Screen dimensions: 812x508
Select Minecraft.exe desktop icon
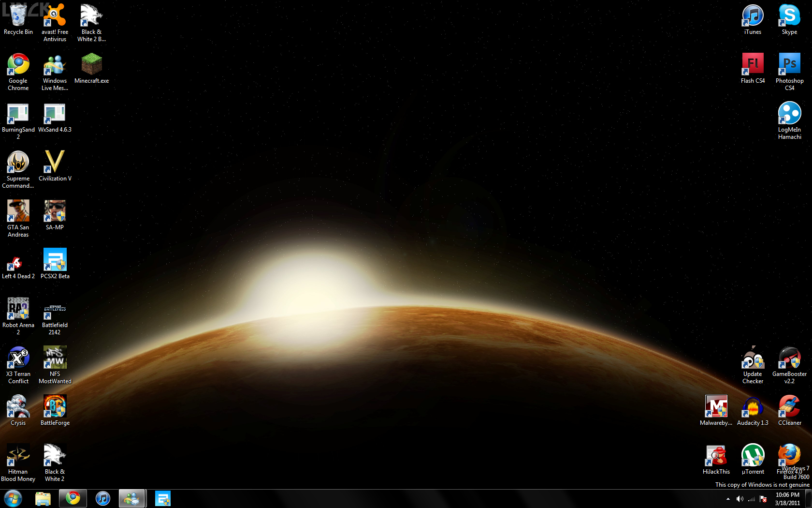coord(92,68)
